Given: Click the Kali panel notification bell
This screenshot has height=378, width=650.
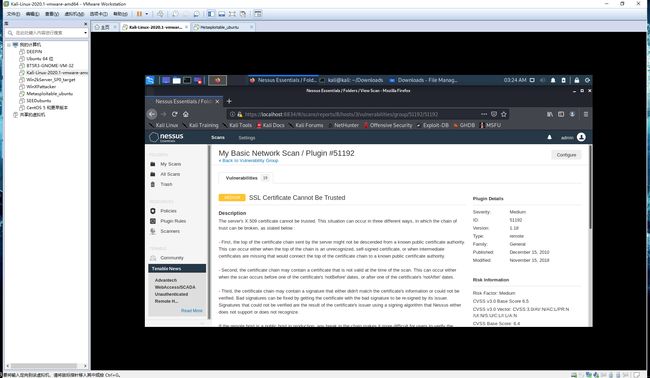Looking at the screenshot, I should point(553,80).
